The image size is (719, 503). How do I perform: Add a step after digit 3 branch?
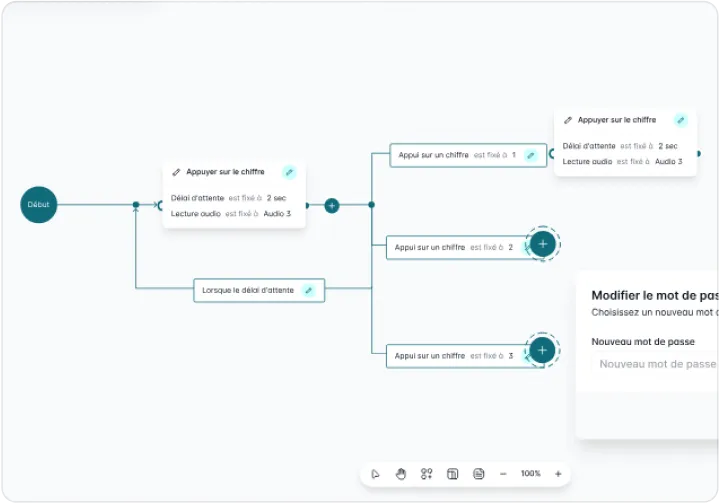[x=542, y=350]
